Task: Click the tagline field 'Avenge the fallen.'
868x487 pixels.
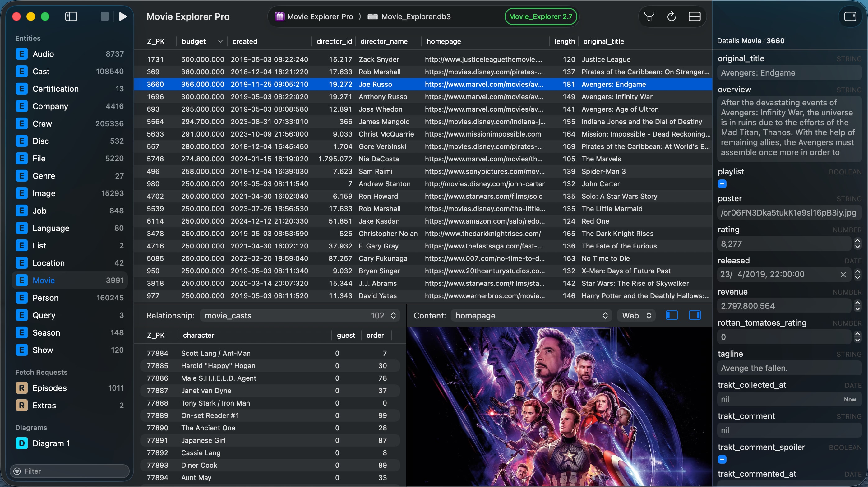Action: (x=789, y=368)
